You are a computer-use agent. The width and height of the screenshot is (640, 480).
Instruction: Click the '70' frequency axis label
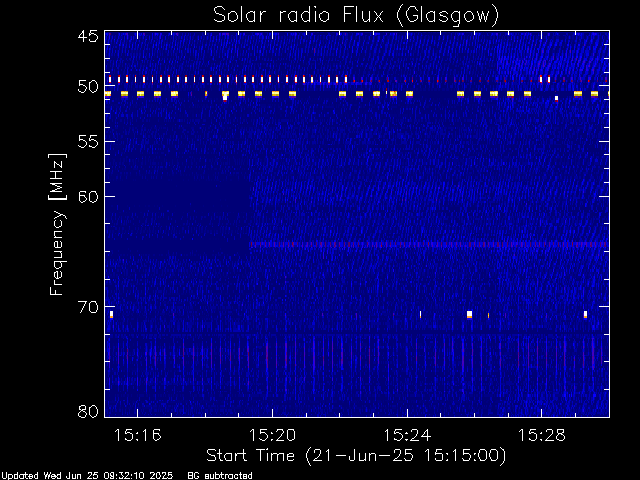point(88,307)
